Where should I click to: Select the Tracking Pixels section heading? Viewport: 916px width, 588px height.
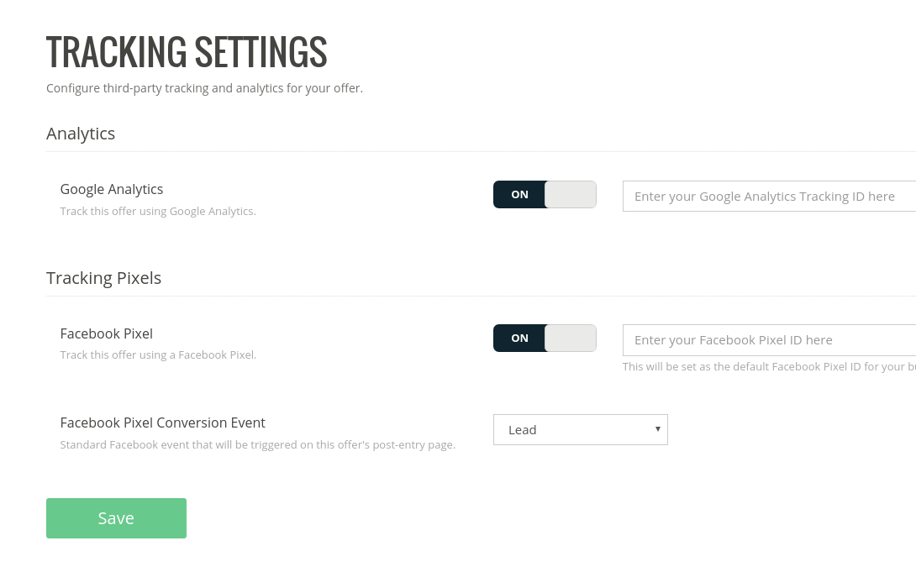(x=103, y=278)
